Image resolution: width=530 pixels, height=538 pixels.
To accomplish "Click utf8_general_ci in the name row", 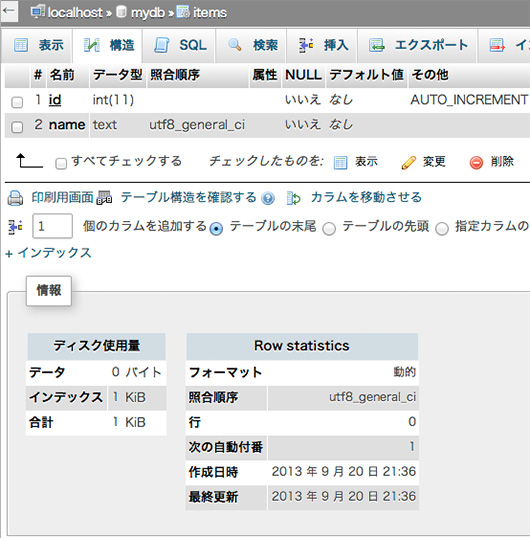I will coord(197,125).
